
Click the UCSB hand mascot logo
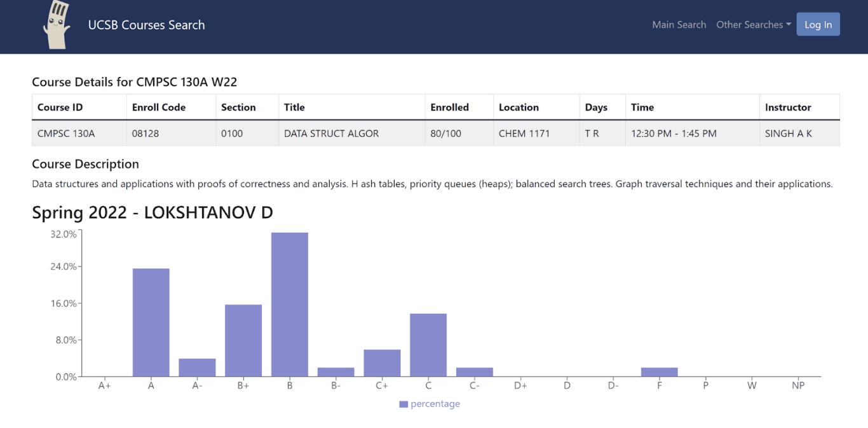pyautogui.click(x=57, y=25)
